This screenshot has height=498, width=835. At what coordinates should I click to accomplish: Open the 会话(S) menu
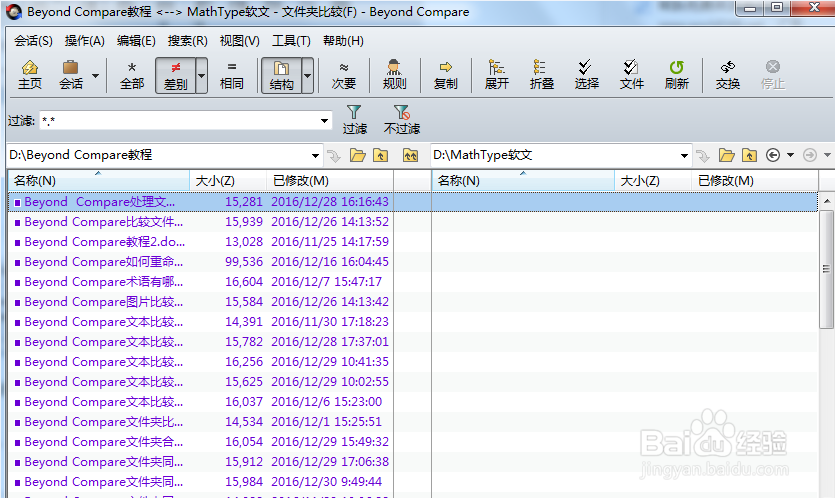[34, 41]
